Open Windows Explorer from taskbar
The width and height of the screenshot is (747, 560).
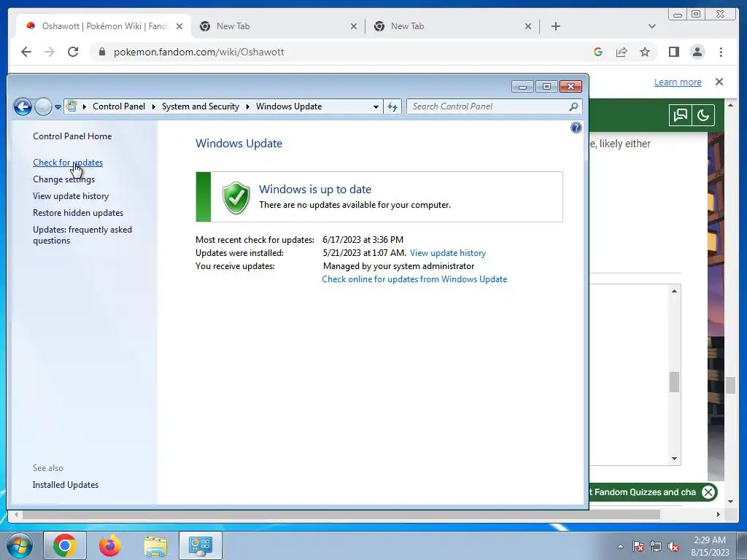[x=156, y=545]
